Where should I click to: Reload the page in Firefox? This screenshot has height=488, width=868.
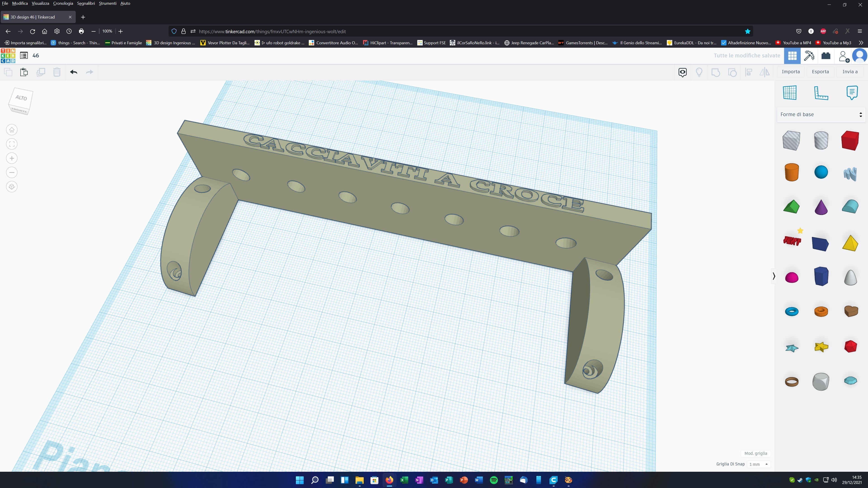click(x=32, y=31)
